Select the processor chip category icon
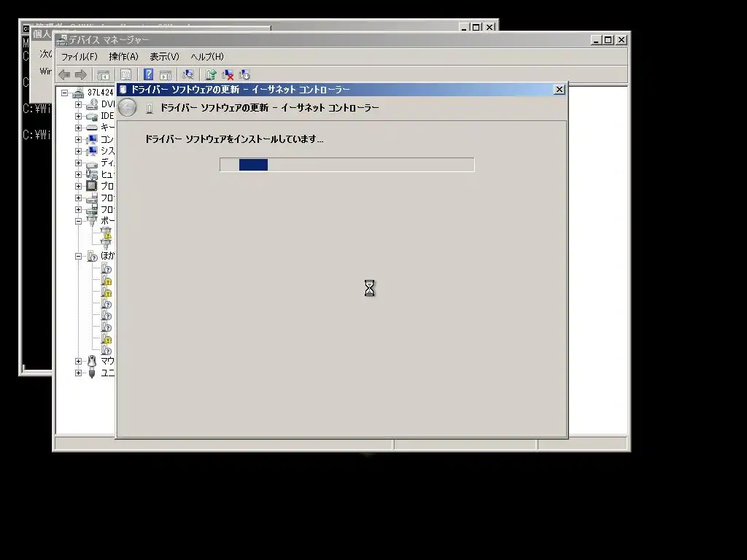Screen dimensions: 747x560 (92, 186)
